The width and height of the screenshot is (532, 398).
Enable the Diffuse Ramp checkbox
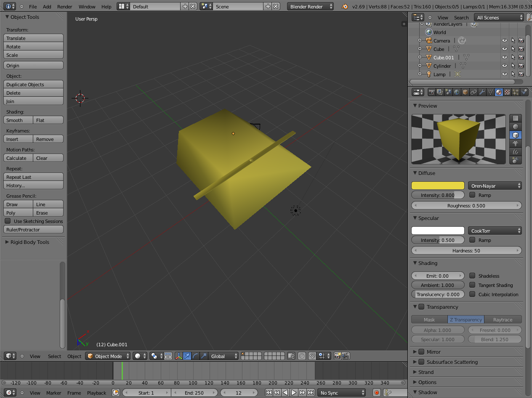point(472,195)
